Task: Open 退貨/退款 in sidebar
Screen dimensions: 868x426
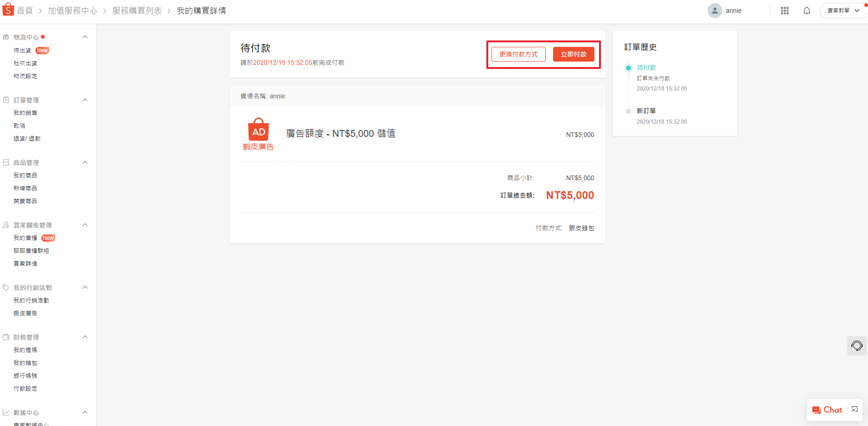Action: (27, 139)
